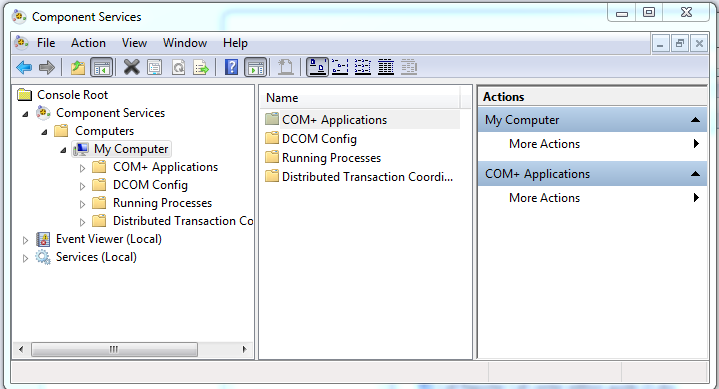Select DCOM Config in the tree

point(150,185)
